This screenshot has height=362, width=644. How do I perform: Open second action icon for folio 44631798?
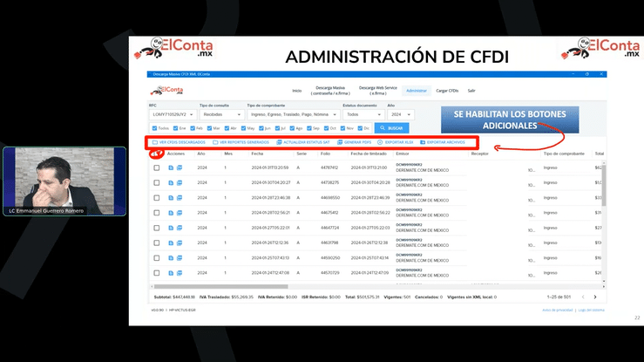pyautogui.click(x=180, y=242)
